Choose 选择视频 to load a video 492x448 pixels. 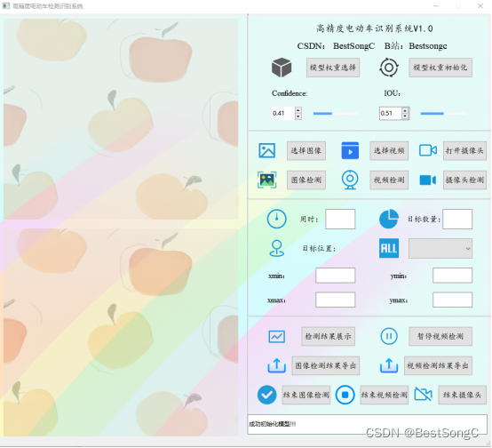click(389, 151)
